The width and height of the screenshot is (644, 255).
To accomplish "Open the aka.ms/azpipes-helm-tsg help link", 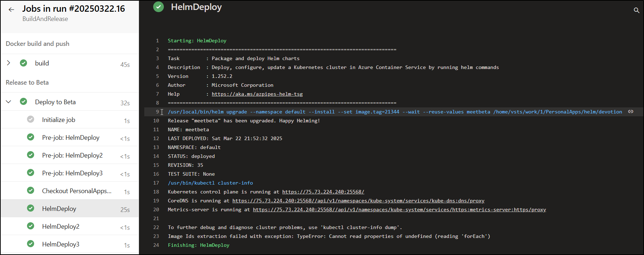I will click(257, 94).
